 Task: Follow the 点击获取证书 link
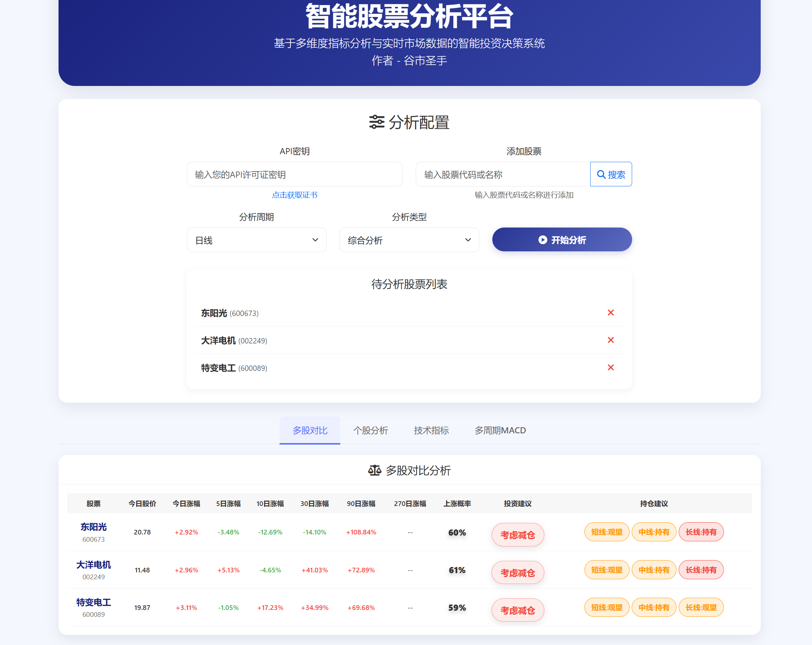coord(294,195)
